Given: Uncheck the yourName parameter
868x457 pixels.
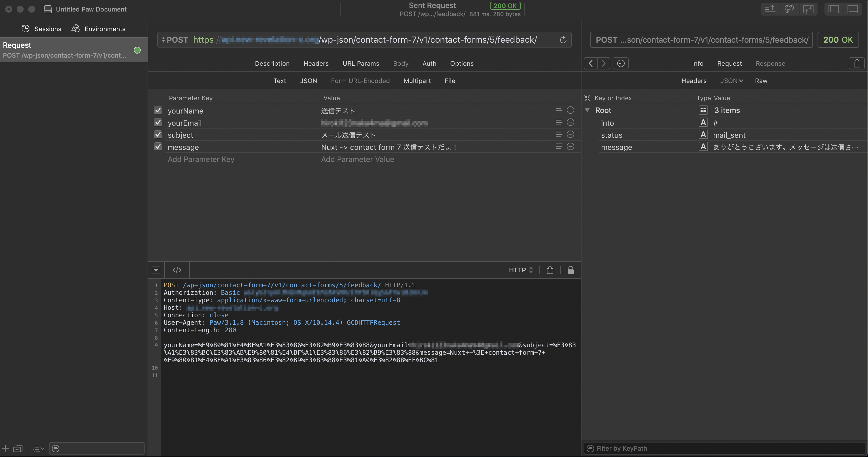Looking at the screenshot, I should click(x=158, y=110).
